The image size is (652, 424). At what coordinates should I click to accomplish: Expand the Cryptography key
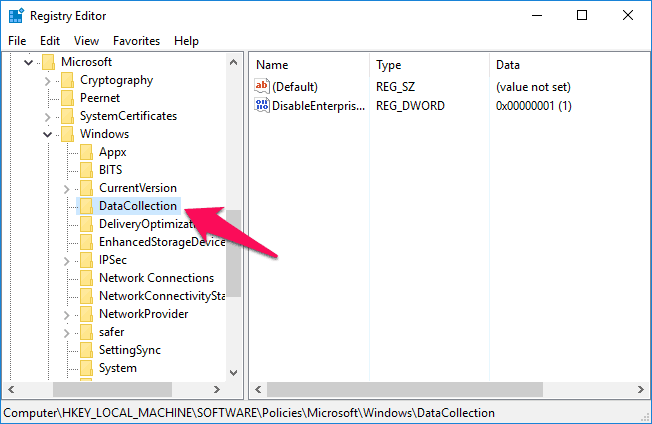(x=47, y=81)
